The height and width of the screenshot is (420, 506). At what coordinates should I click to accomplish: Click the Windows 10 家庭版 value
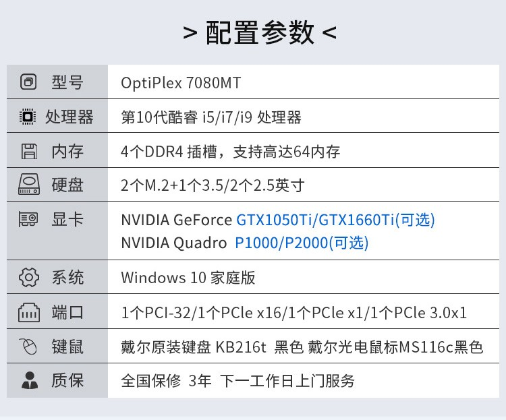click(188, 278)
